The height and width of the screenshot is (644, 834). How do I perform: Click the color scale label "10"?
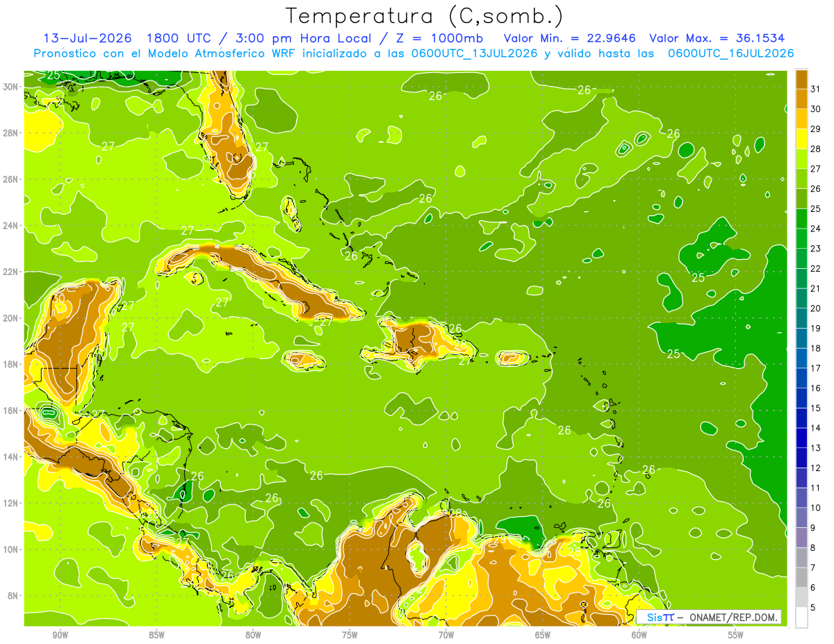point(816,508)
